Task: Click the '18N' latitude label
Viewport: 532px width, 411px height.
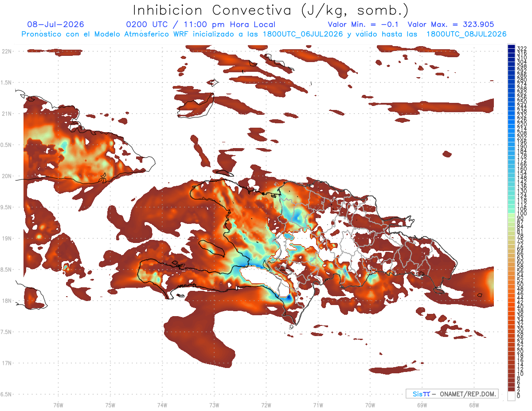Action: 6,301
